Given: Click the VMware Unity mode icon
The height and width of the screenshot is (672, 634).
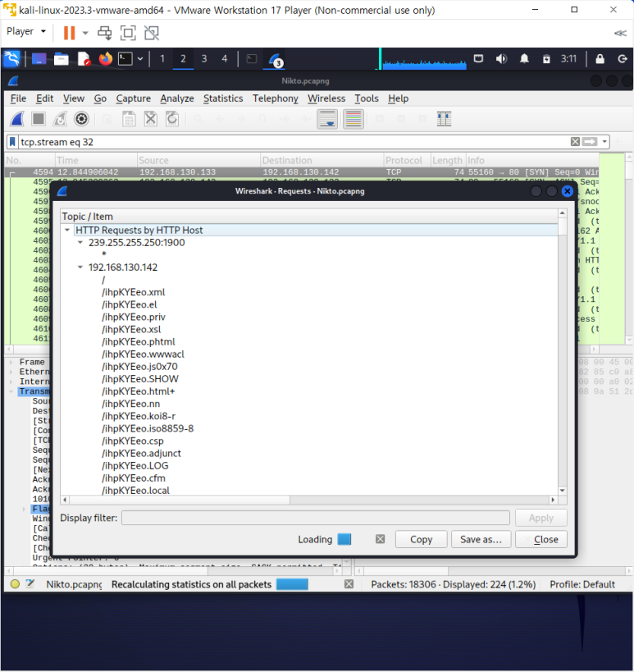Looking at the screenshot, I should pos(152,33).
